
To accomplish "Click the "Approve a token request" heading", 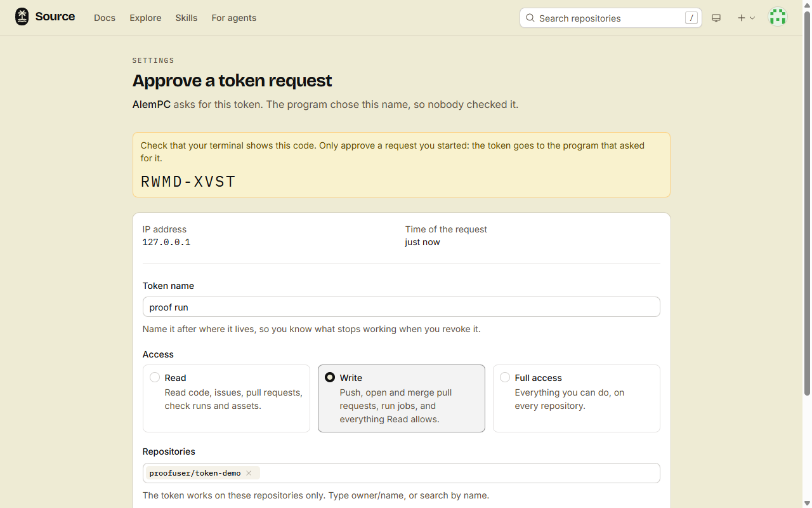I will (232, 81).
